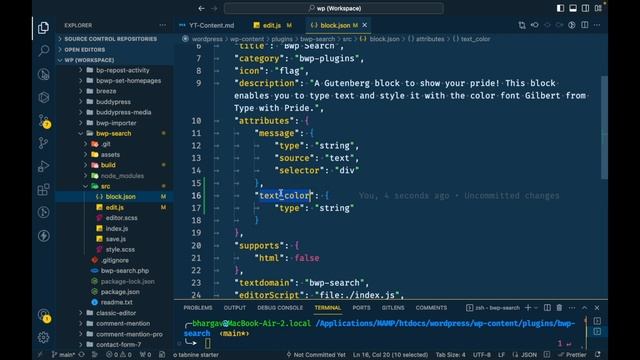Open the Run and Debug view

coord(43,166)
